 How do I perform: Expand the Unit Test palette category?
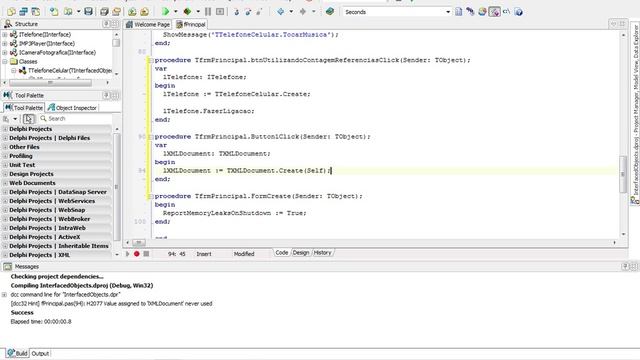[5, 165]
